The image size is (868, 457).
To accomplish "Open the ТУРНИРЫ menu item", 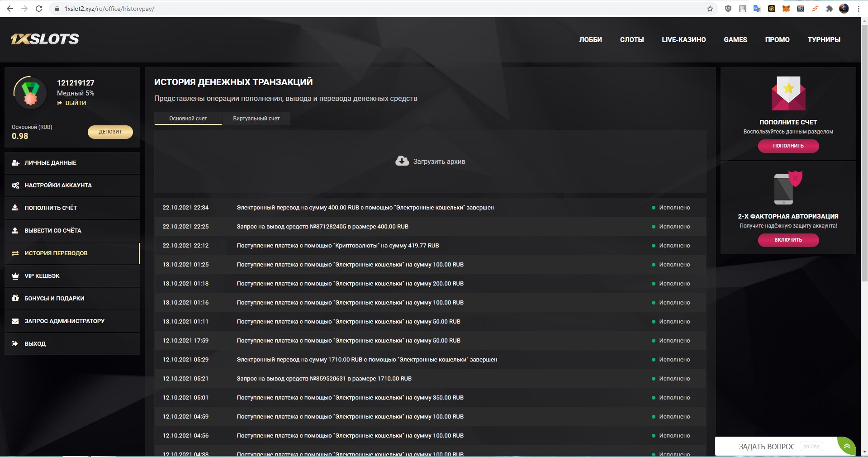I will [x=824, y=40].
